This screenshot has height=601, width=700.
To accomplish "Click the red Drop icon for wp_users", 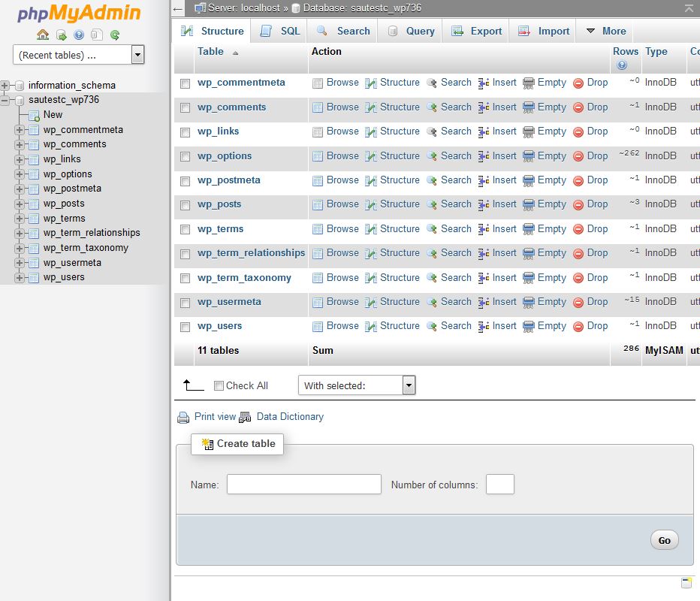I will (578, 327).
